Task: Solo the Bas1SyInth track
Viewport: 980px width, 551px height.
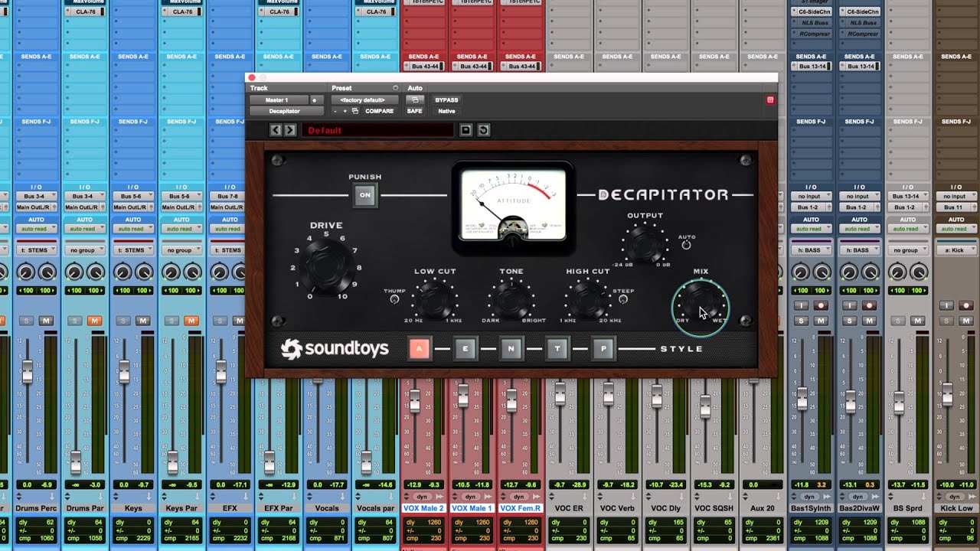Action: [x=802, y=321]
